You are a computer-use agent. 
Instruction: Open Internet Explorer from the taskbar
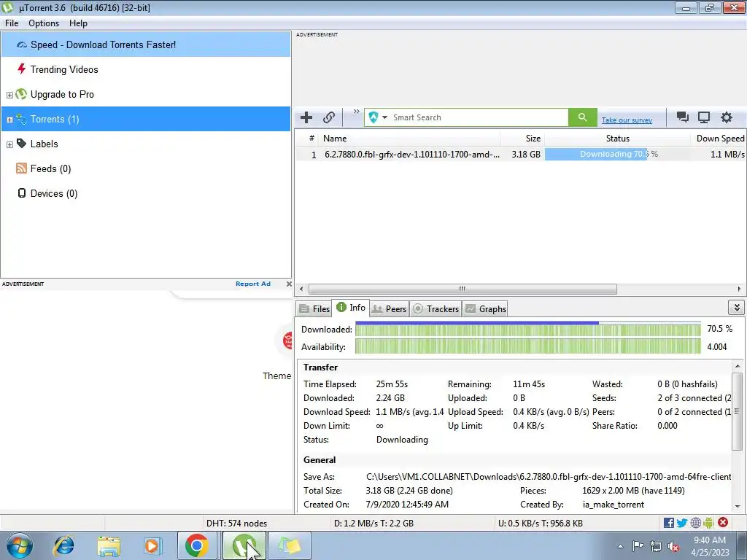(x=64, y=545)
